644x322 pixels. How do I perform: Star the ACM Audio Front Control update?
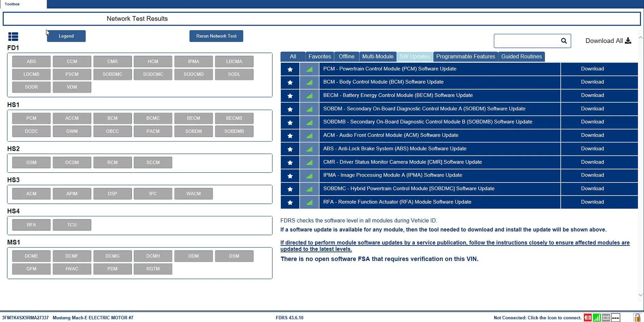pos(290,136)
